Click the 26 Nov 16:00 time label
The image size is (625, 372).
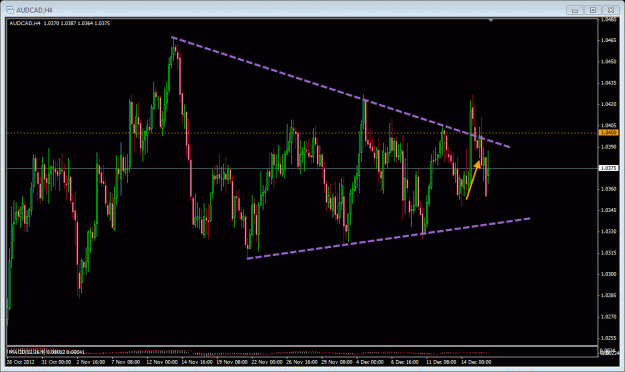click(302, 362)
